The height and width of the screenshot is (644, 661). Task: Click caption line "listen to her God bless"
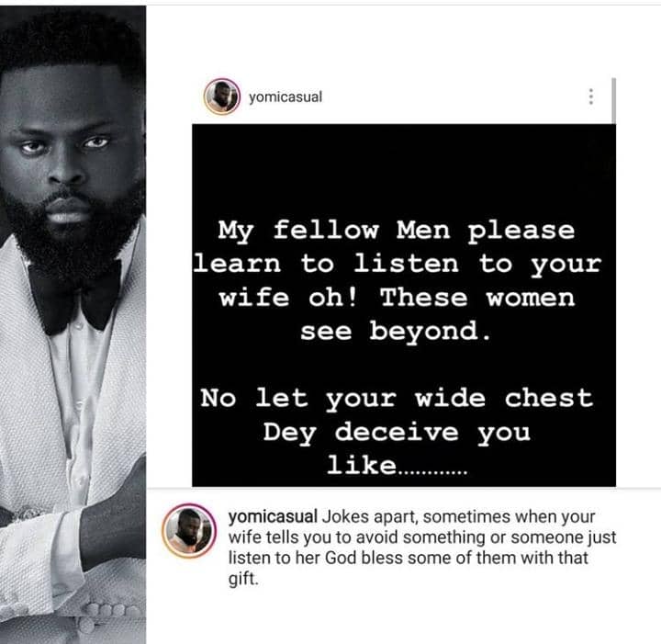[408, 558]
